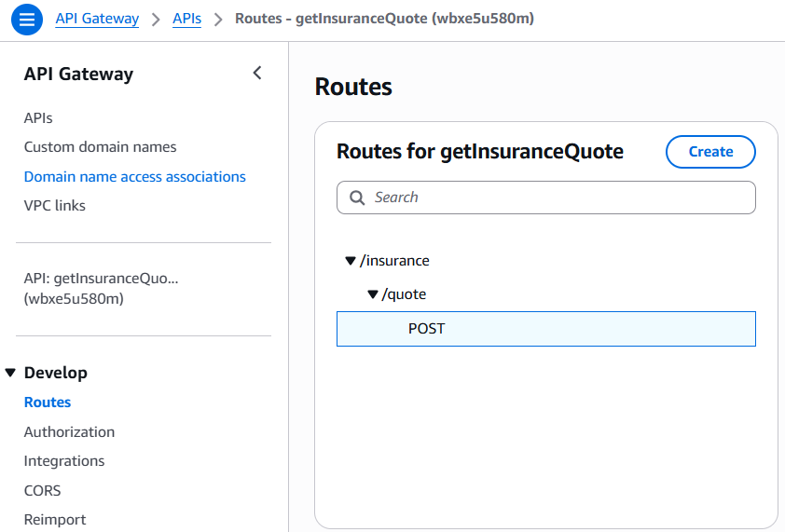Collapse the API Gateway sidebar chevron
785x532 pixels.
point(257,73)
